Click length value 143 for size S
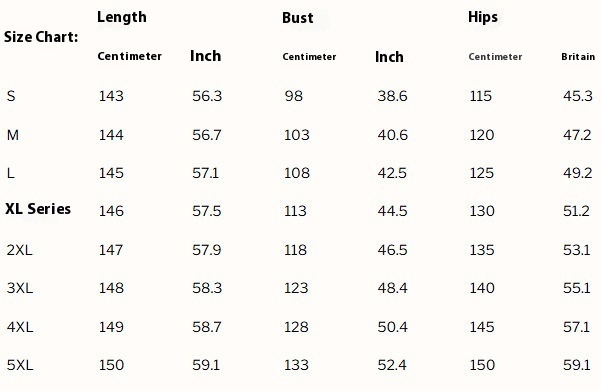This screenshot has height=391, width=601. 111,96
